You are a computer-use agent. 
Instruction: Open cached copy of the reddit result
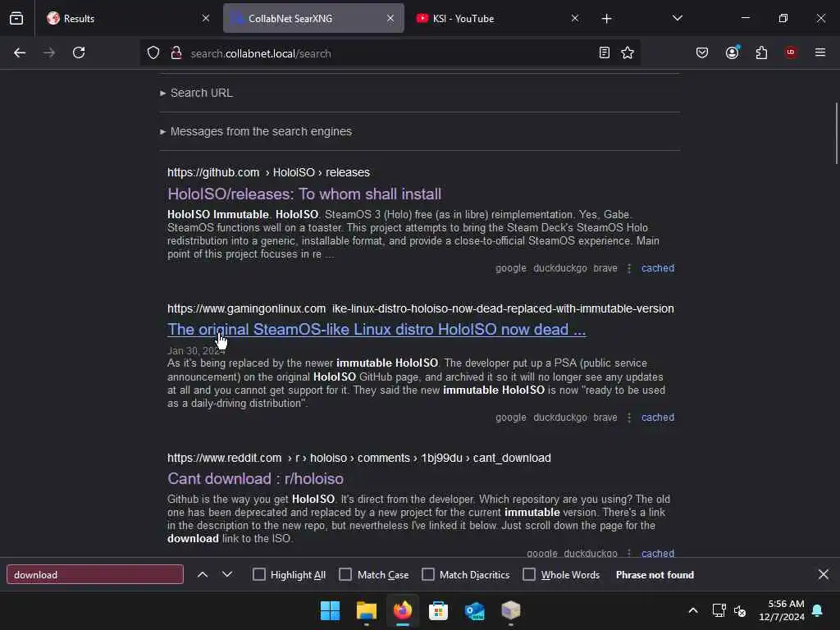658,553
